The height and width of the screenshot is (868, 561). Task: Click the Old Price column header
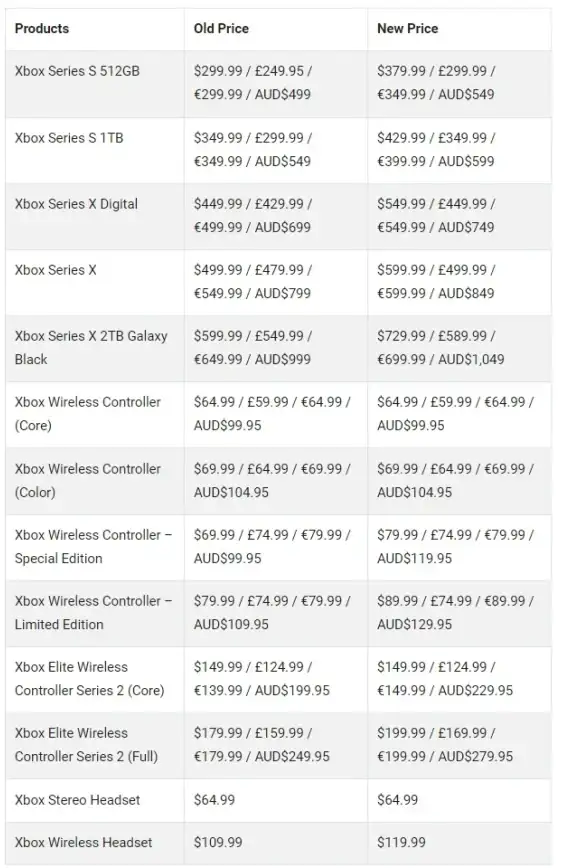pyautogui.click(x=221, y=29)
